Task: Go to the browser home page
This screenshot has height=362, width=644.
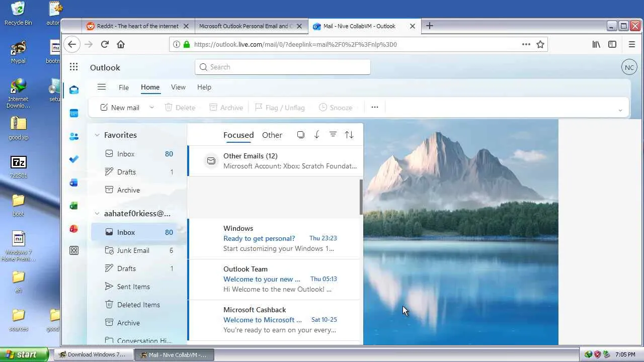Action: click(x=121, y=44)
